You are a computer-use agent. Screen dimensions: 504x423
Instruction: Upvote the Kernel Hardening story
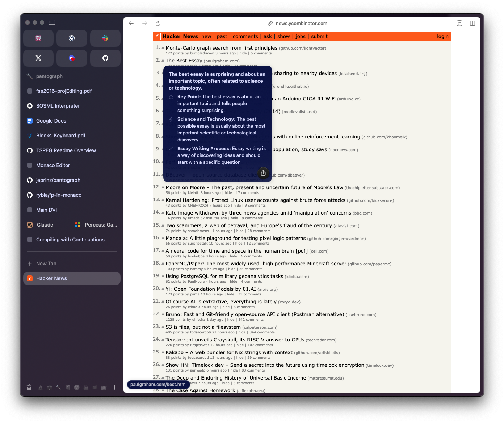coord(163,200)
